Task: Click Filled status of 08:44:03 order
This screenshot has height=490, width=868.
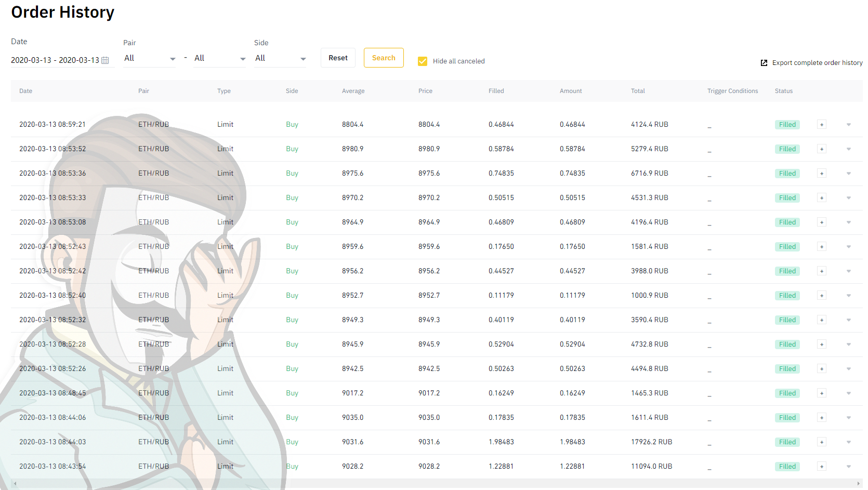Action: tap(787, 442)
